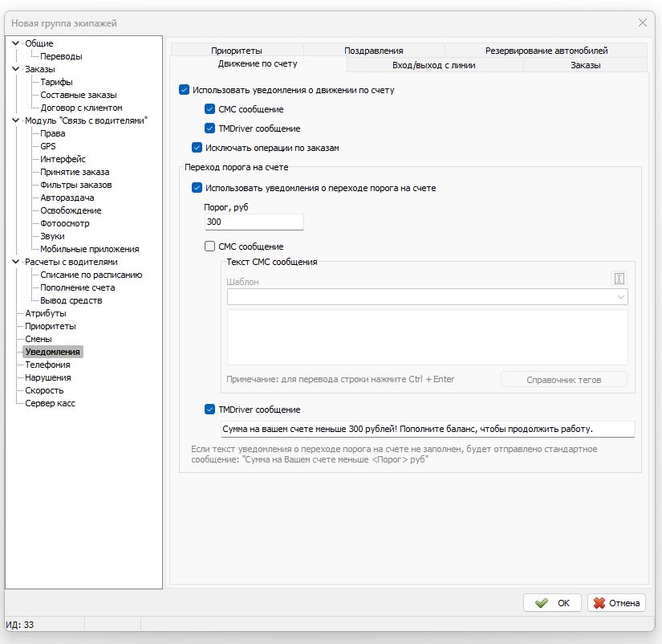Select Мобильные приложения tree item
Viewport: 662px width, 644px height.
point(90,249)
